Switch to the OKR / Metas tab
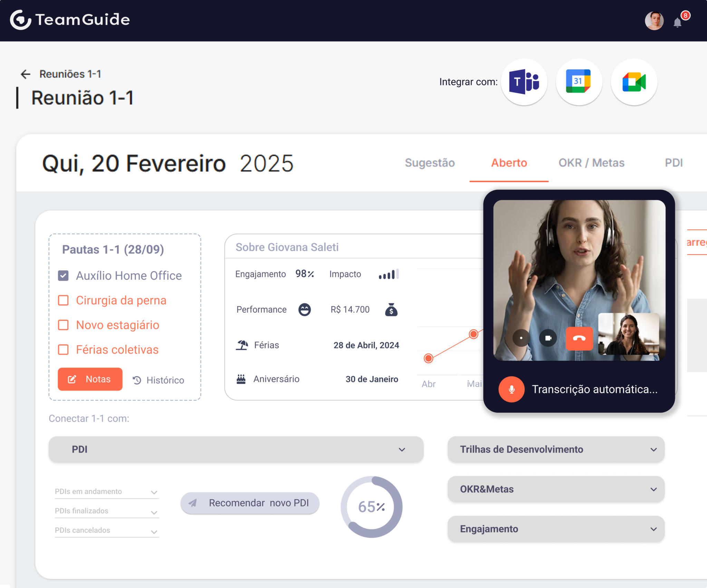The width and height of the screenshot is (707, 588). pos(591,163)
